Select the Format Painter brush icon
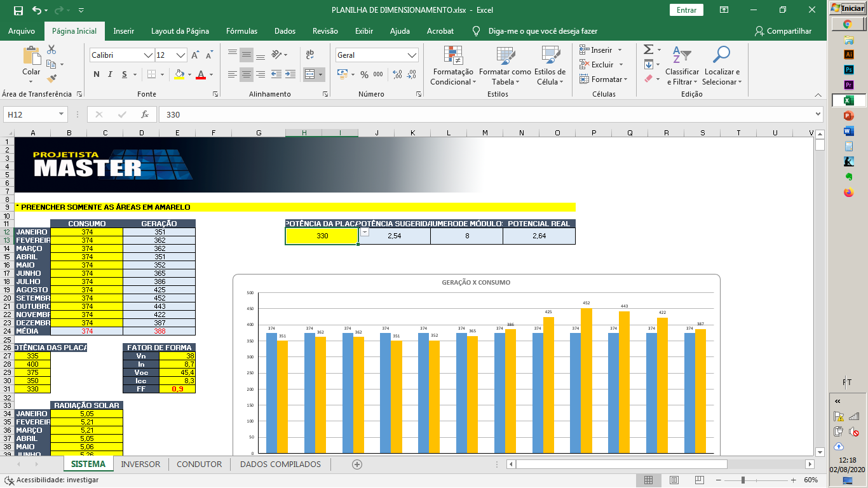 tap(51, 79)
